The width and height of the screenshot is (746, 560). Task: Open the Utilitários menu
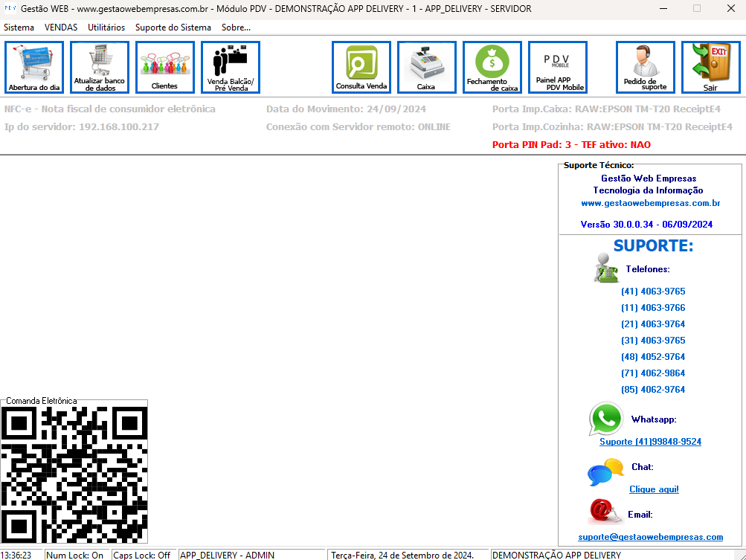[x=106, y=28]
